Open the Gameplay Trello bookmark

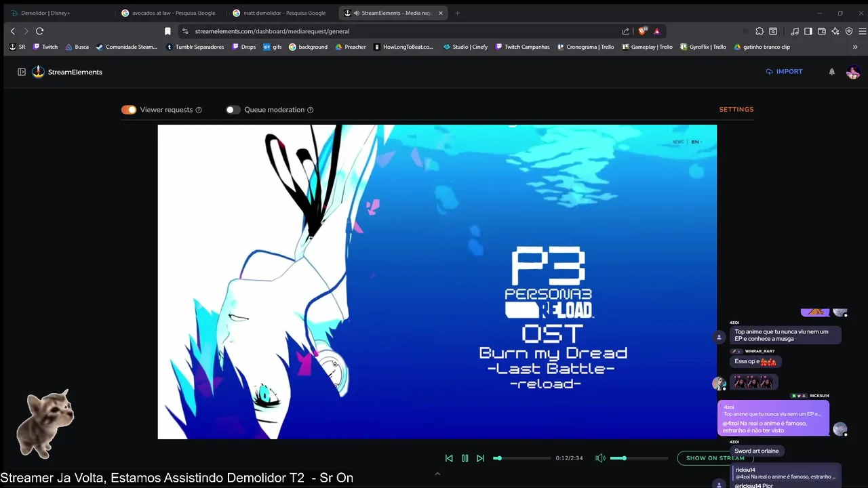pos(647,47)
